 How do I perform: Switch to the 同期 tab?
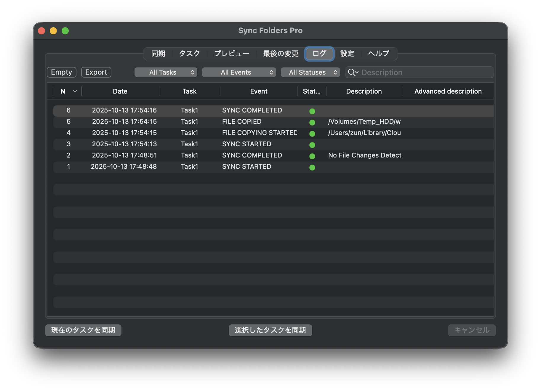tap(158, 54)
